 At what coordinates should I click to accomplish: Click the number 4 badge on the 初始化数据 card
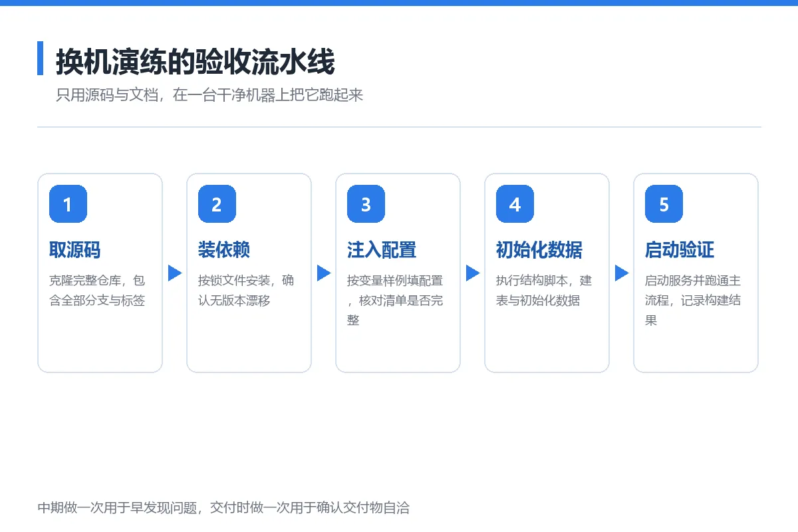point(515,204)
